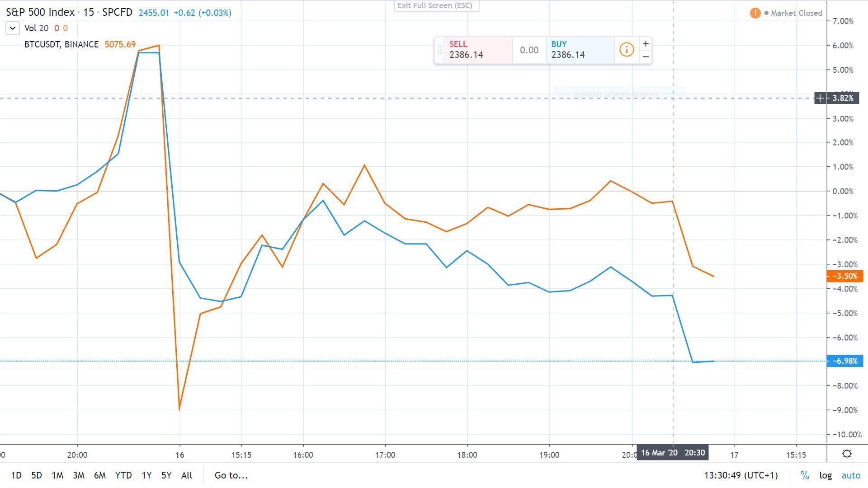Select the YTD time range
The image size is (868, 488).
pyautogui.click(x=123, y=475)
